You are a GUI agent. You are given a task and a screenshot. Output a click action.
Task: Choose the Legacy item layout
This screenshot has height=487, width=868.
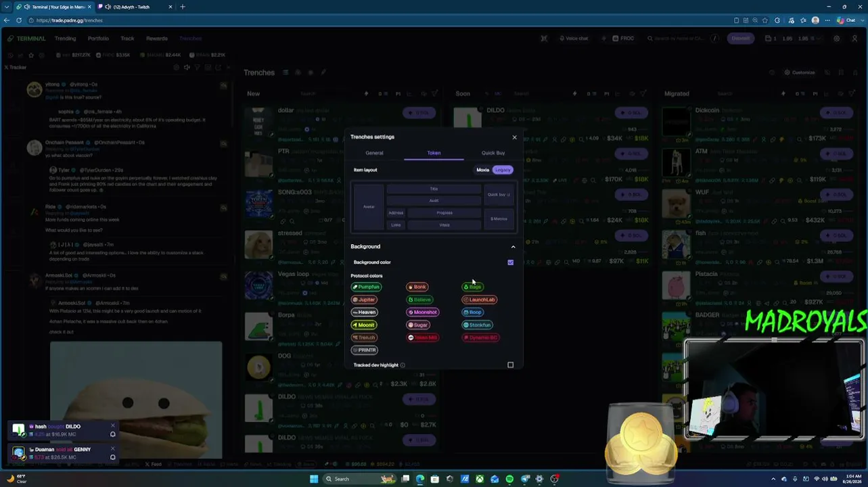point(503,170)
